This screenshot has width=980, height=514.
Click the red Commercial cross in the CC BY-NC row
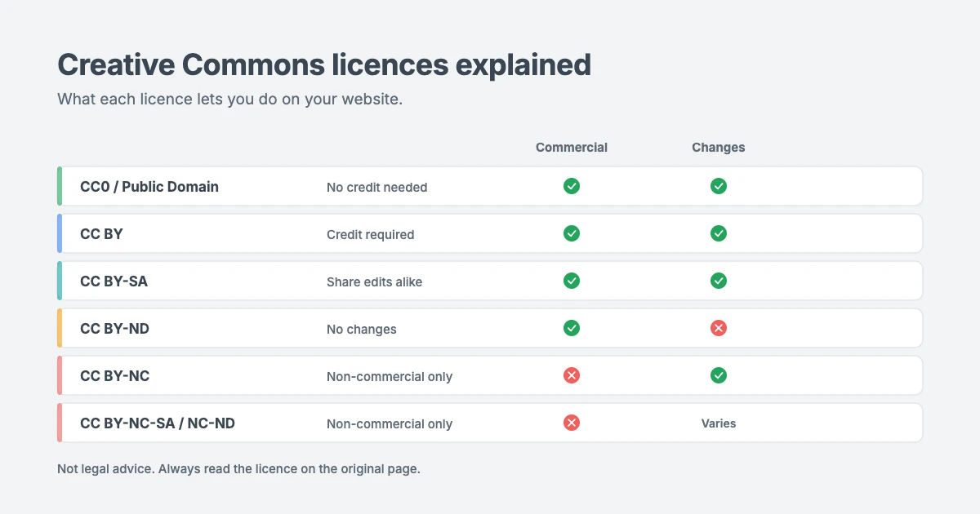click(572, 375)
